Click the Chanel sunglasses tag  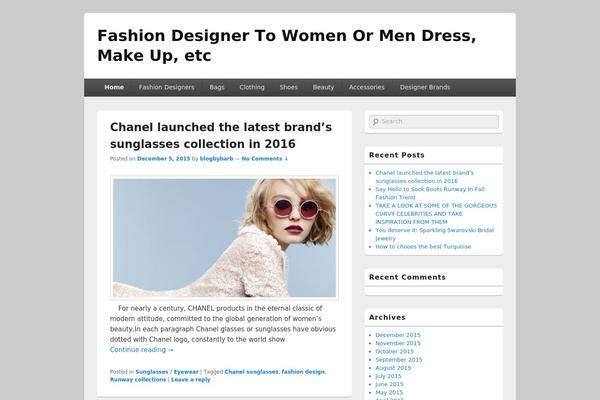[x=251, y=372]
